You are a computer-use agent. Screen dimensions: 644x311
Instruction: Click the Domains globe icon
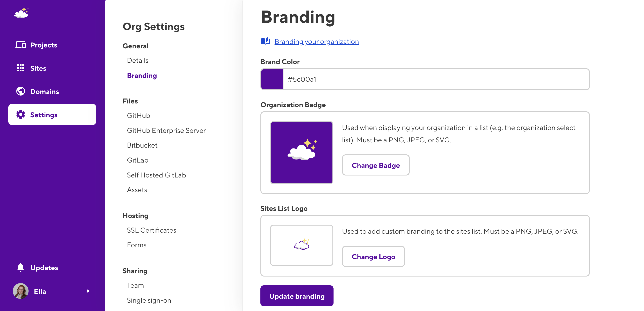tap(20, 91)
